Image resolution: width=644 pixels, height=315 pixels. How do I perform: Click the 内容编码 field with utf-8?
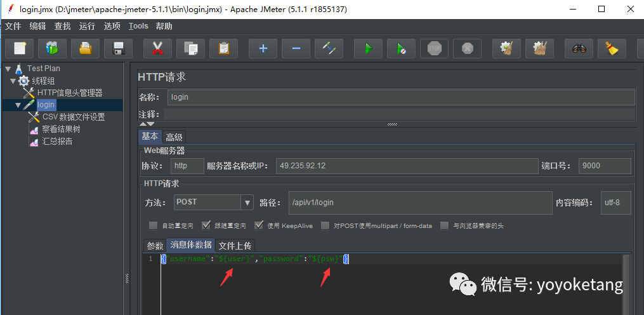[x=616, y=203]
